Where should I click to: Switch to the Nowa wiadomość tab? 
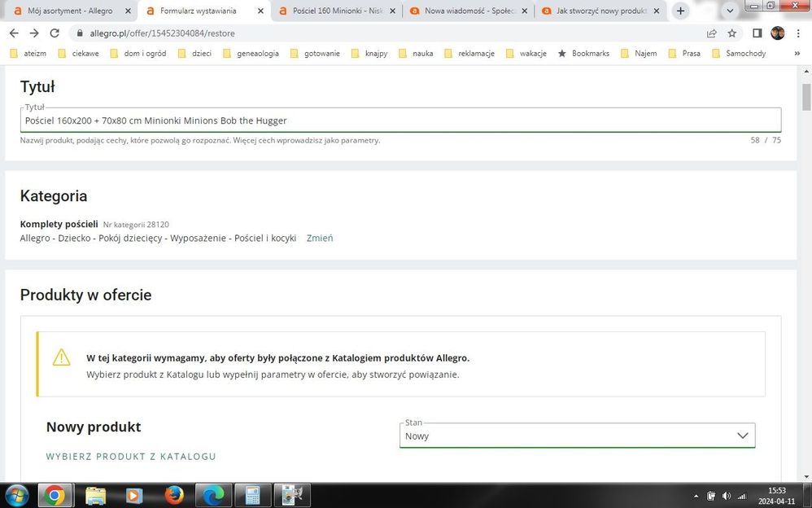469,11
